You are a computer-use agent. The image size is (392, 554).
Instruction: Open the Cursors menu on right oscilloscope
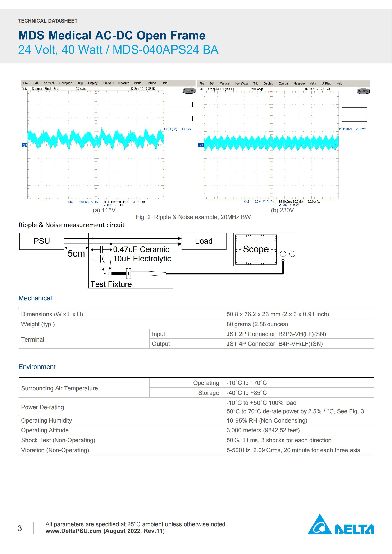pyautogui.click(x=284, y=83)
